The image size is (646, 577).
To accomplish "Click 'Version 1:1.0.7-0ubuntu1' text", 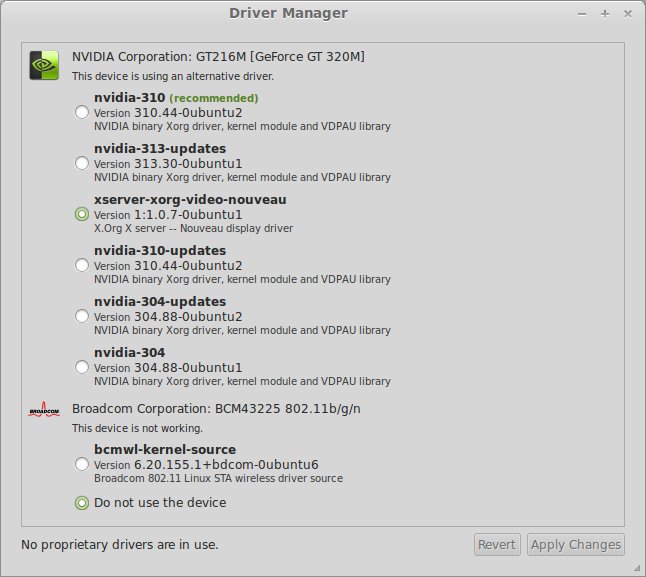I will (x=168, y=215).
